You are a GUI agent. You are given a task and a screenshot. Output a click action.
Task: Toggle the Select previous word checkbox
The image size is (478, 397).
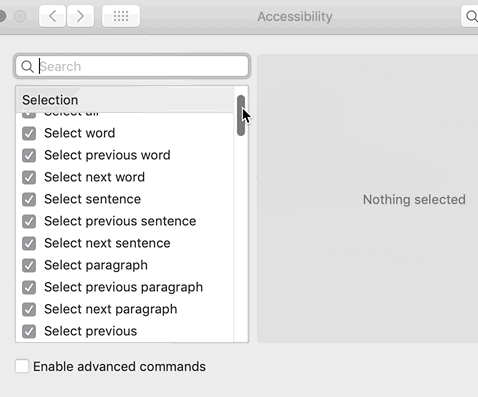click(x=29, y=156)
